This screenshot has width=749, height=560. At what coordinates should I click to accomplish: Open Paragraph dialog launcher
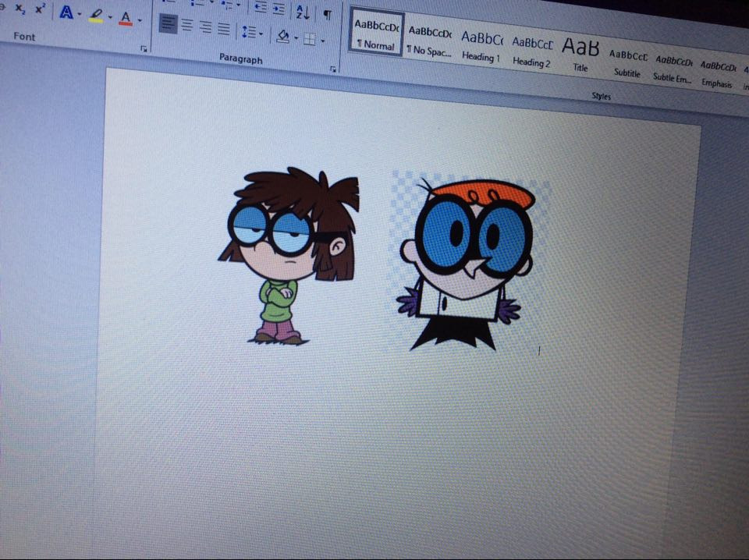tap(333, 69)
